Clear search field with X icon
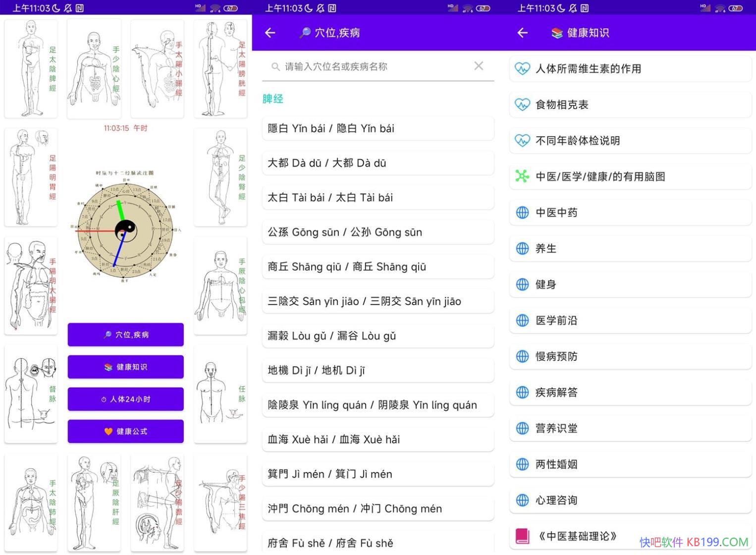Viewport: 756px width, 555px height. [x=478, y=66]
